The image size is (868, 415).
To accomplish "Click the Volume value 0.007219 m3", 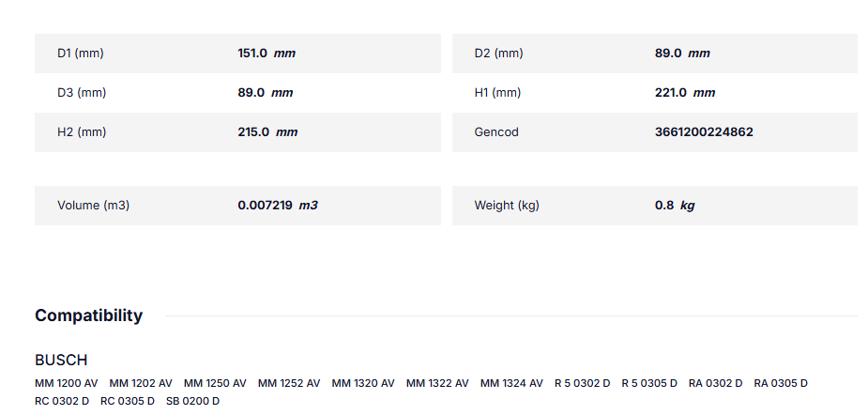I will click(278, 206).
